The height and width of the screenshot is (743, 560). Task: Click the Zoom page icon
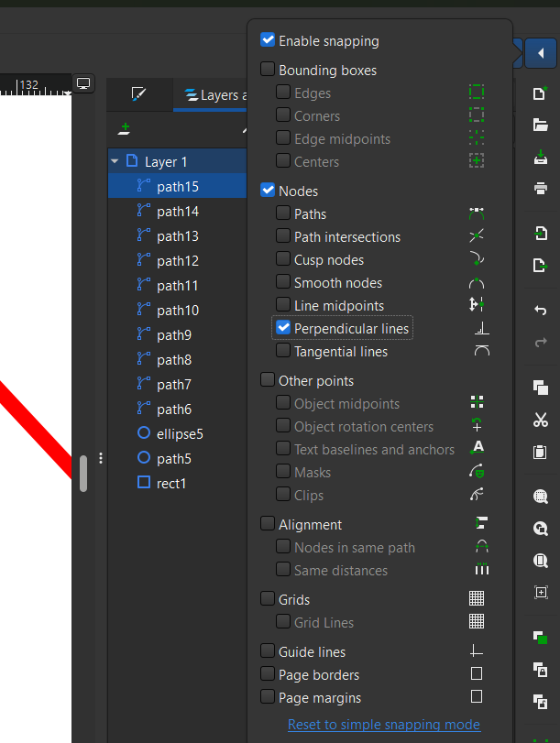[541, 560]
